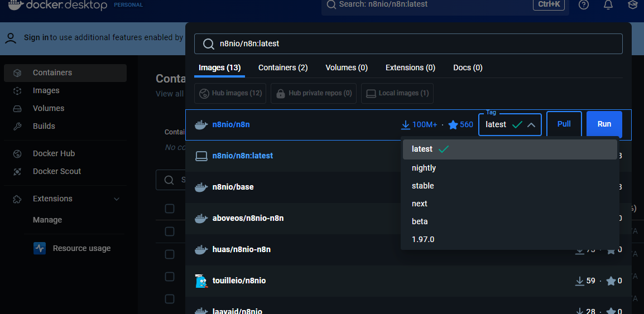Open the Learning center graduation cap icon
The height and width of the screenshot is (314, 644).
632,4
